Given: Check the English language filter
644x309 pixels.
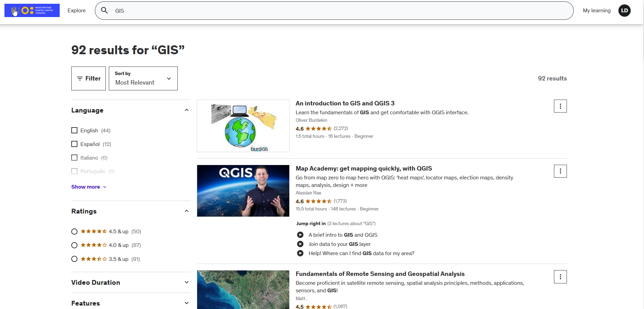Looking at the screenshot, I should tap(74, 130).
